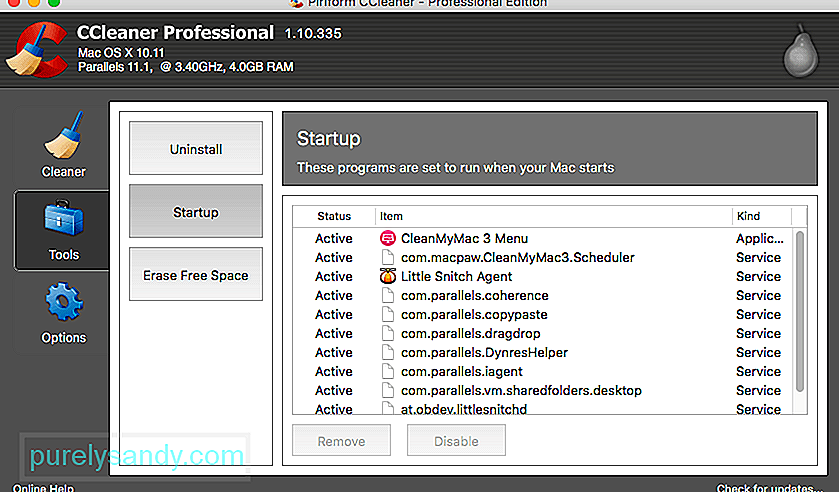Click the Remove button
Screen dimensions: 839x492
(x=341, y=441)
